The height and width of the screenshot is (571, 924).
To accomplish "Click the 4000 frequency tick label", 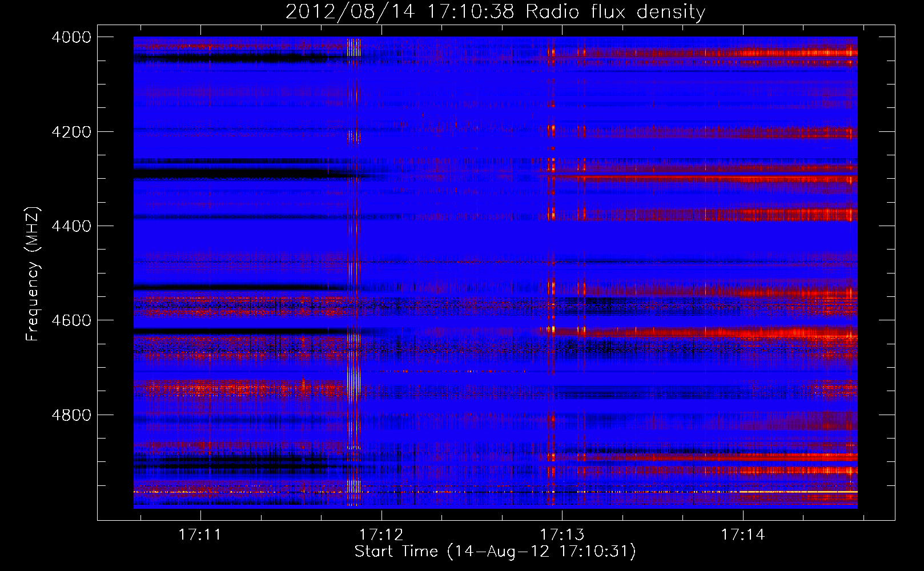I will click(x=71, y=38).
